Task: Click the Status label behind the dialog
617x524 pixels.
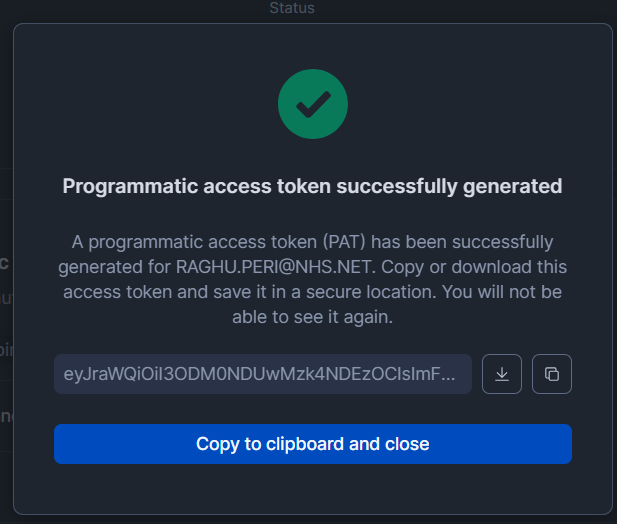Action: (292, 8)
